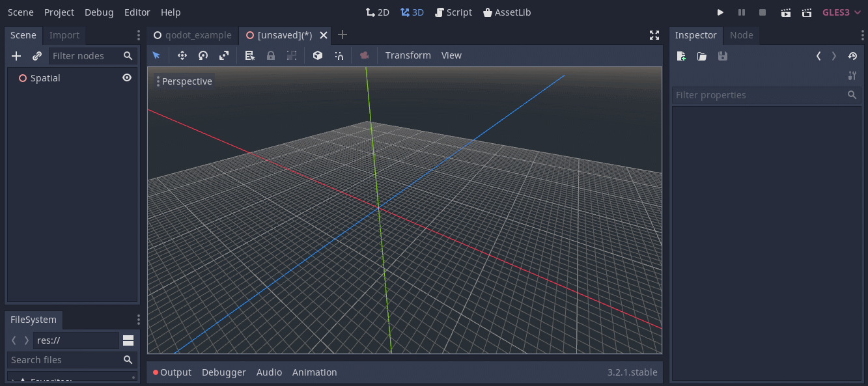Play the edited scene
Screen dimensions: 868x386
tap(786, 12)
